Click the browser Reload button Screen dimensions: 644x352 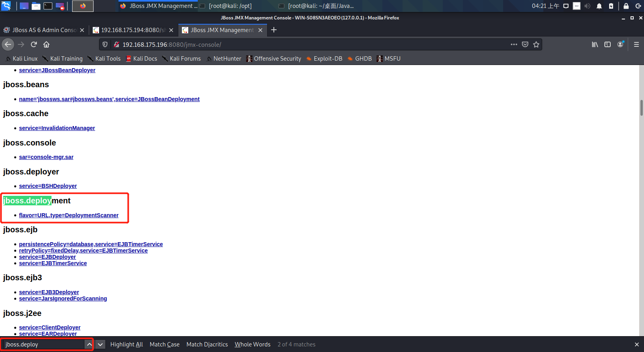pyautogui.click(x=34, y=44)
